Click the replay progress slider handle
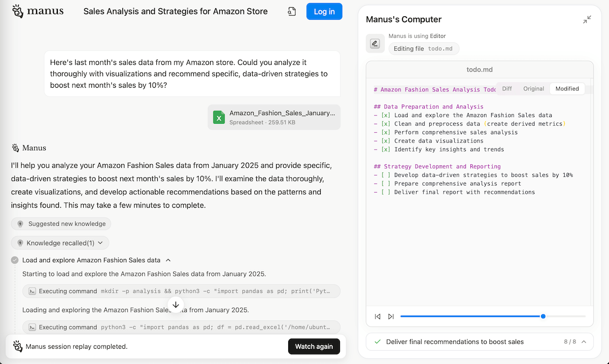 543,316
